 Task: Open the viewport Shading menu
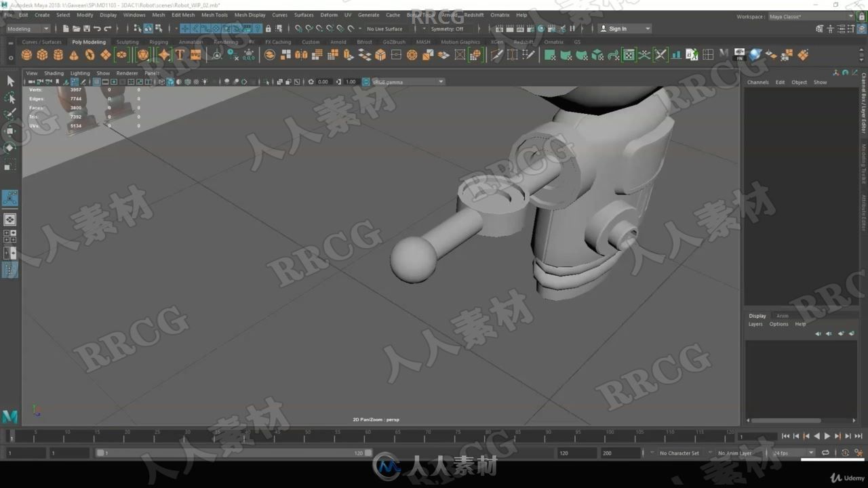click(54, 73)
